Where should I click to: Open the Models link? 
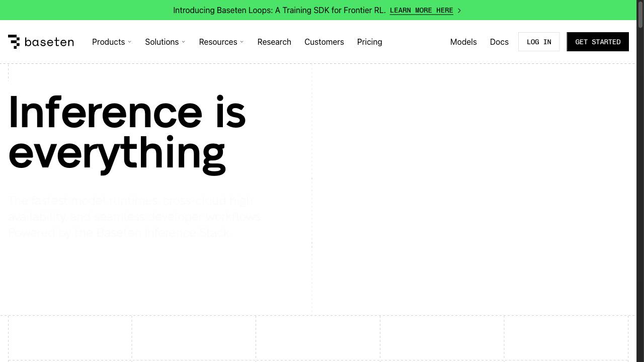tap(463, 42)
